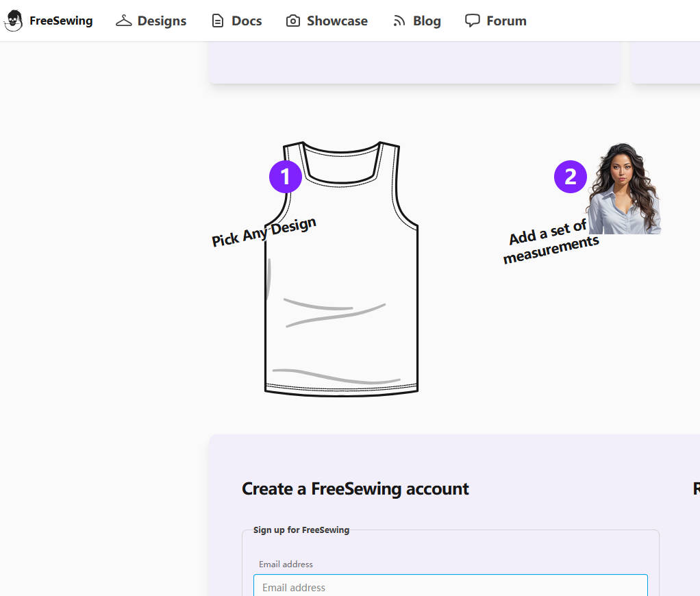The height and width of the screenshot is (596, 700).
Task: Click the purple step 1 badge
Action: (285, 176)
